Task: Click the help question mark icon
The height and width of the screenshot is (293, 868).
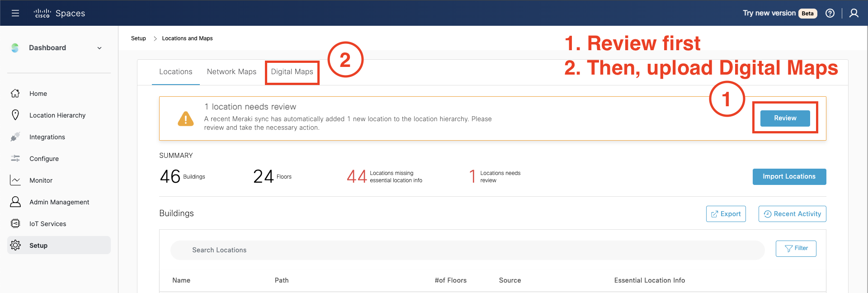Action: pyautogui.click(x=830, y=13)
